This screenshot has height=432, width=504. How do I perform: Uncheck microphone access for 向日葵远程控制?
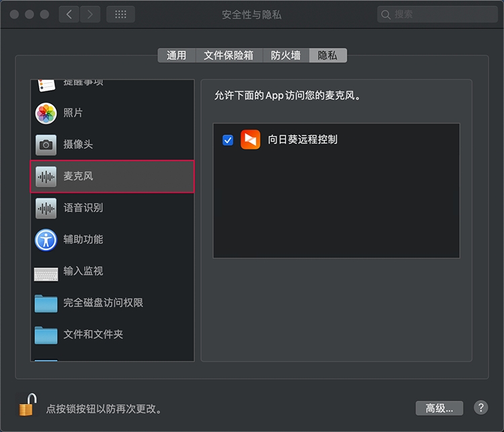[228, 140]
